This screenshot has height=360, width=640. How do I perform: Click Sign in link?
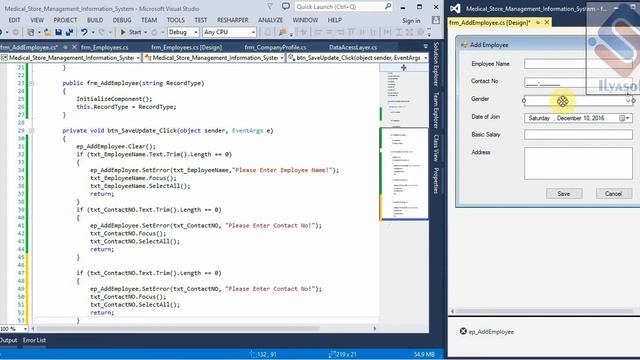point(411,20)
